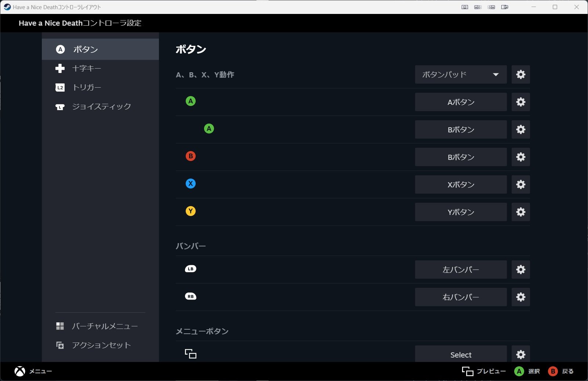Image resolution: width=588 pixels, height=381 pixels.
Task: Click the Yボタン binding button
Action: [x=461, y=212]
